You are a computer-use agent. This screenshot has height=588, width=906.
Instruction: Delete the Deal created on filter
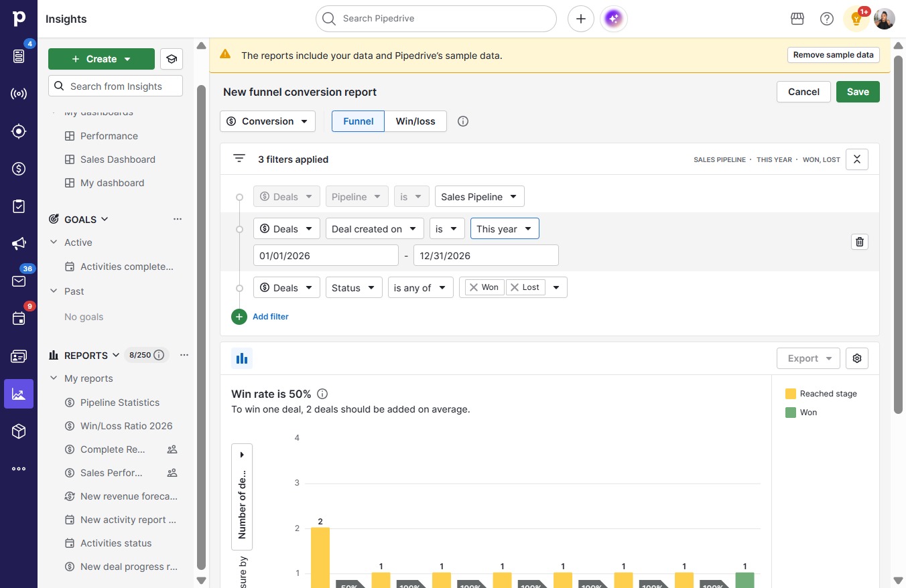click(x=860, y=242)
